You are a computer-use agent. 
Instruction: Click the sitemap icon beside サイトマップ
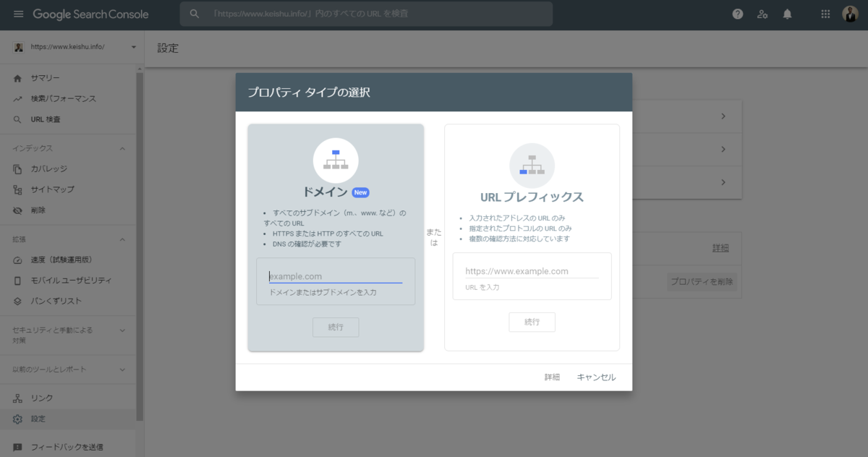18,189
